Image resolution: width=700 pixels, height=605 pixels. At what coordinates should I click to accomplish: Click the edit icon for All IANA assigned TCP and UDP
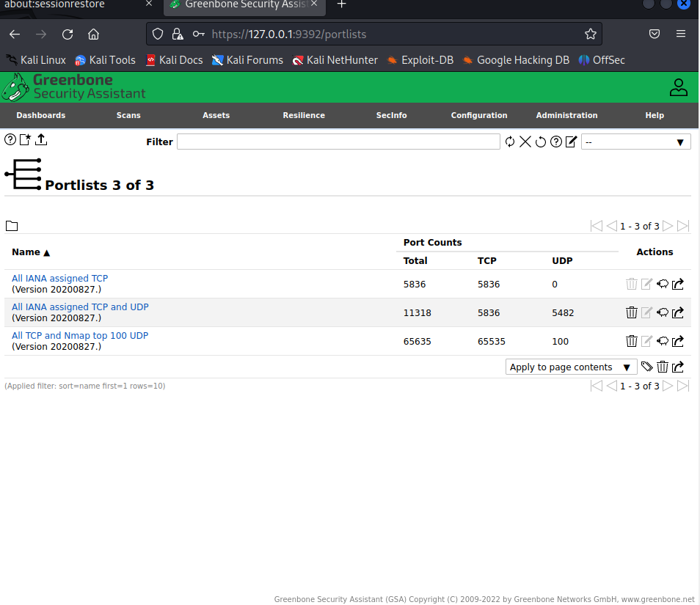click(646, 312)
